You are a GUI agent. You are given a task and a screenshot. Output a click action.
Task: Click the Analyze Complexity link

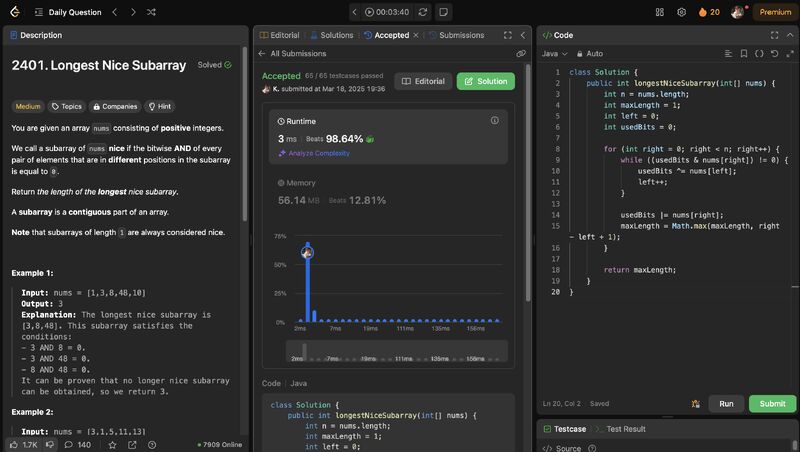316,153
